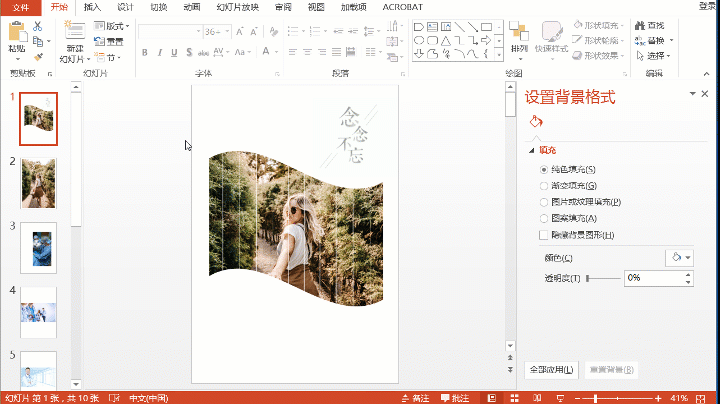Toggle Bold formatting
Screen dimensions: 720x404
(145, 52)
